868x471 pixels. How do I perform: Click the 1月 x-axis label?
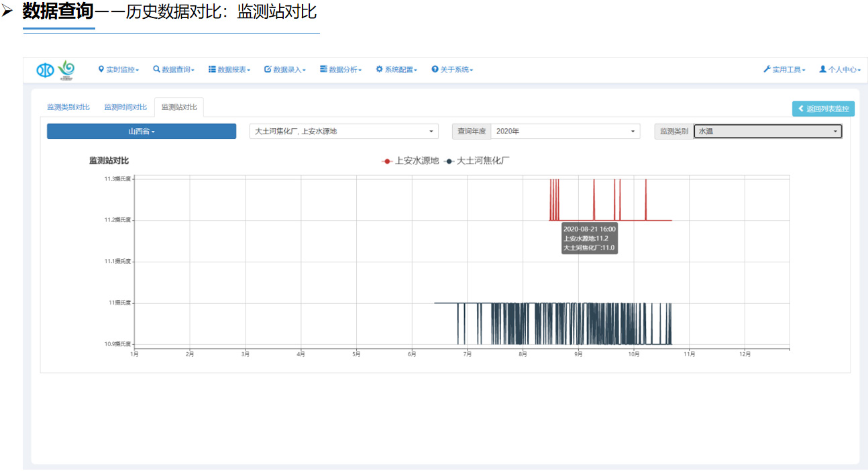(x=135, y=354)
